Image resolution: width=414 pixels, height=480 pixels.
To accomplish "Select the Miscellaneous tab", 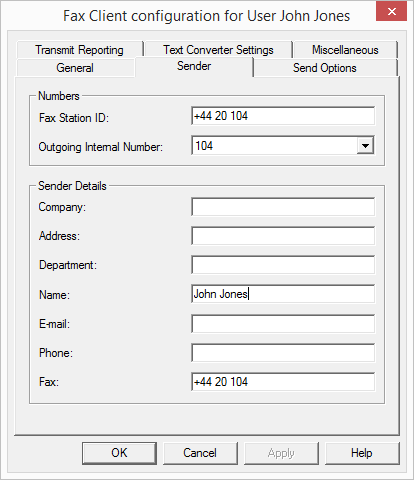I will 345,50.
